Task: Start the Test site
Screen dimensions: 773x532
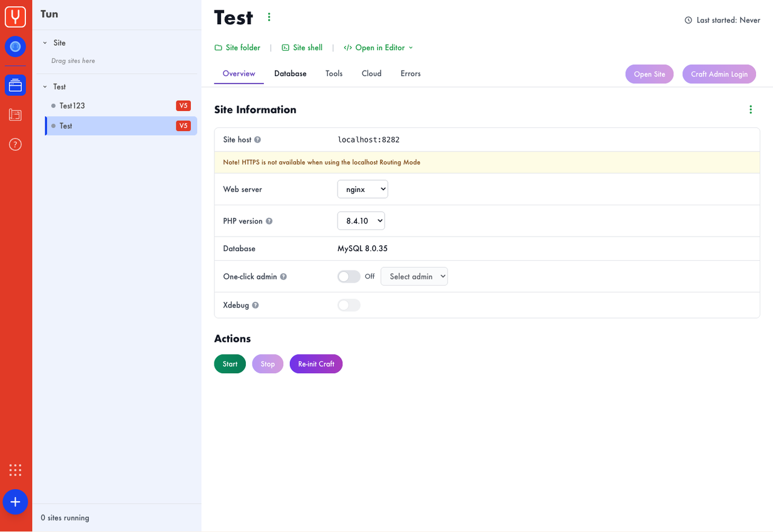Action: [x=229, y=364]
